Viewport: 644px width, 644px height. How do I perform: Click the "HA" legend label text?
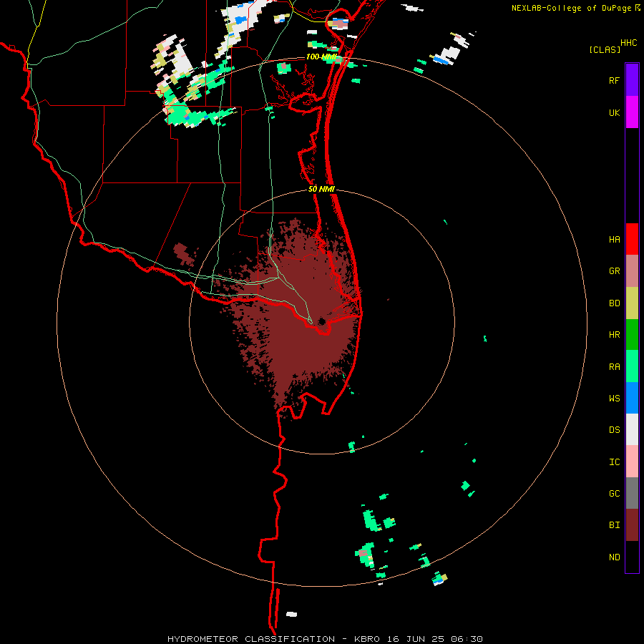[x=614, y=239]
